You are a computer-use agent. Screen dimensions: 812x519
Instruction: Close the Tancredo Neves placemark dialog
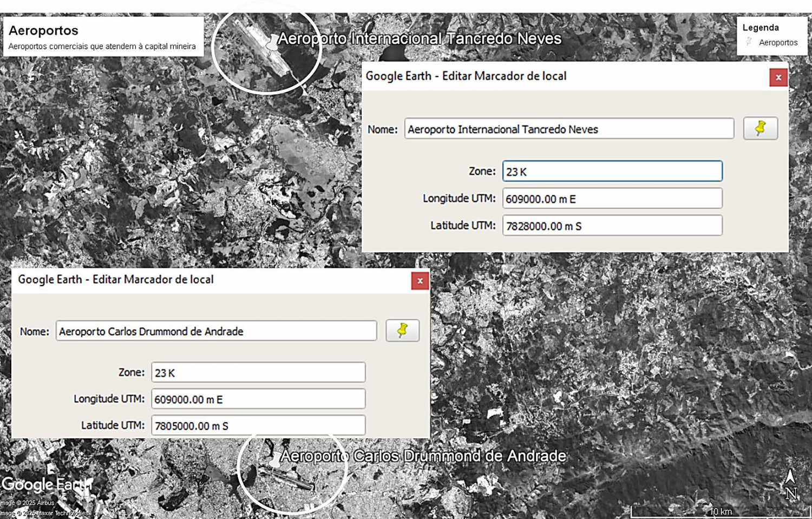pyautogui.click(x=778, y=77)
